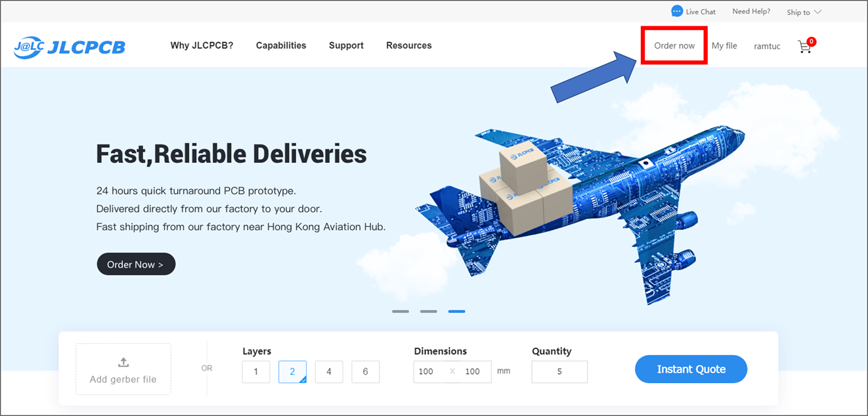
Task: Click the JLCPCB logo
Action: coord(69,47)
